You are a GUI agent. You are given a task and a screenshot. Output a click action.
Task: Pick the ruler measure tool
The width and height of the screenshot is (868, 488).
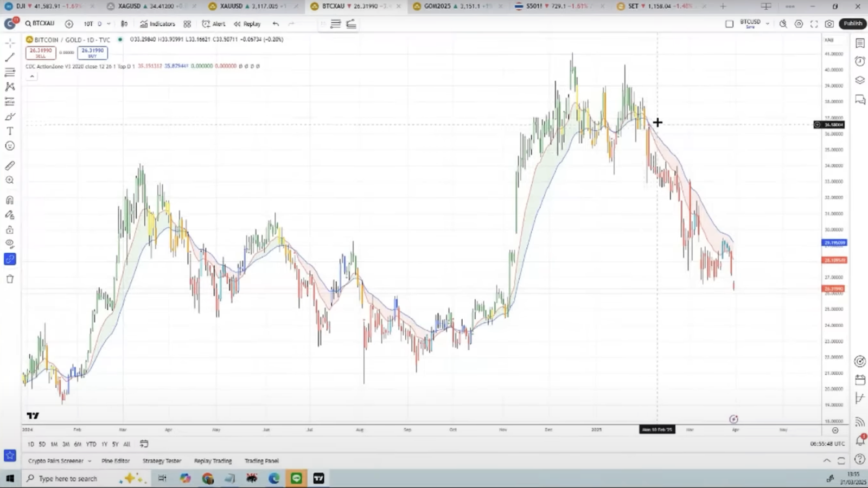(x=10, y=165)
